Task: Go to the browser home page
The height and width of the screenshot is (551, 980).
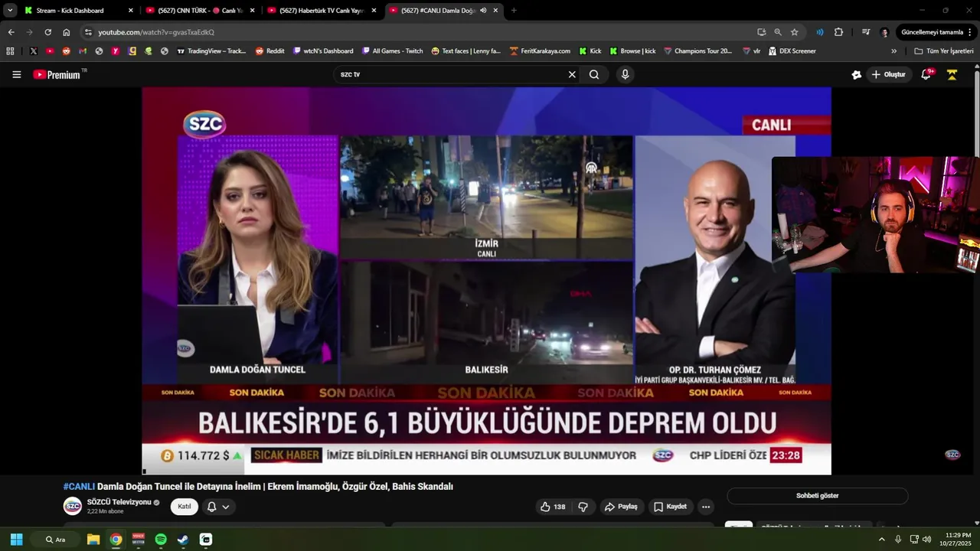Action: tap(67, 32)
